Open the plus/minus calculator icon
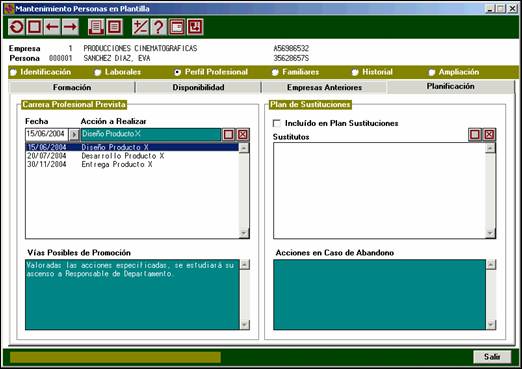This screenshot has height=369, width=522. click(x=141, y=27)
